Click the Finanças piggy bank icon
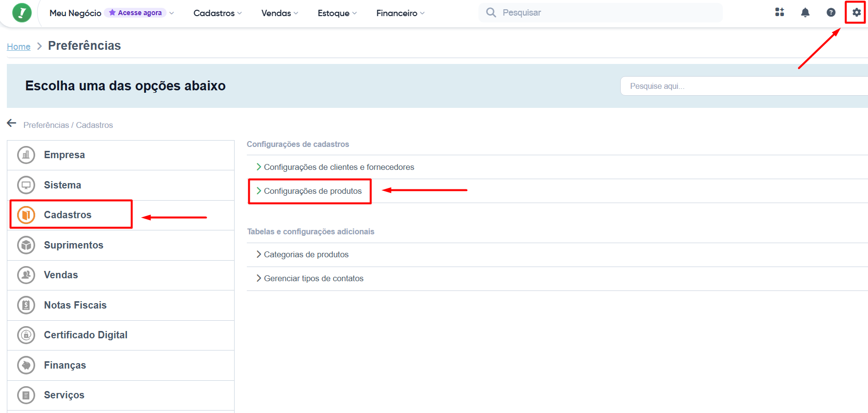 pyautogui.click(x=26, y=365)
